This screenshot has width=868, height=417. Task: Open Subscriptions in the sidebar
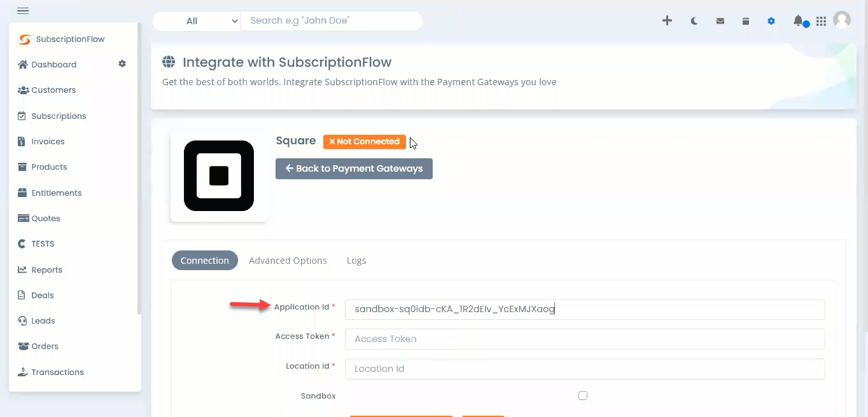[x=59, y=116]
